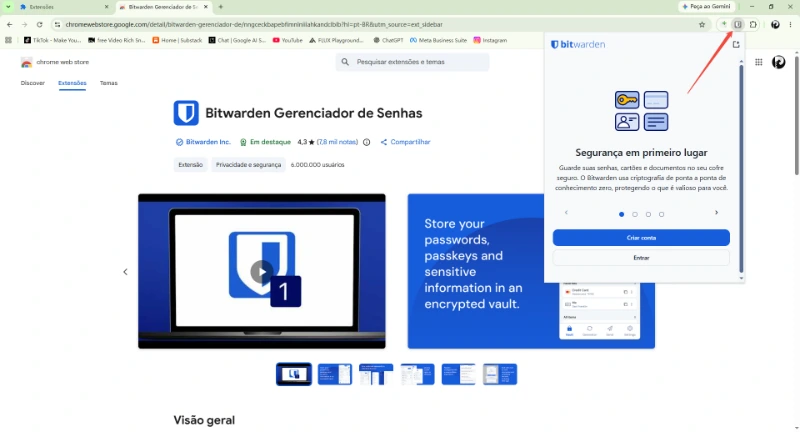800x432 pixels.
Task: Click the page vertical scrollbar
Action: pyautogui.click(x=796, y=115)
